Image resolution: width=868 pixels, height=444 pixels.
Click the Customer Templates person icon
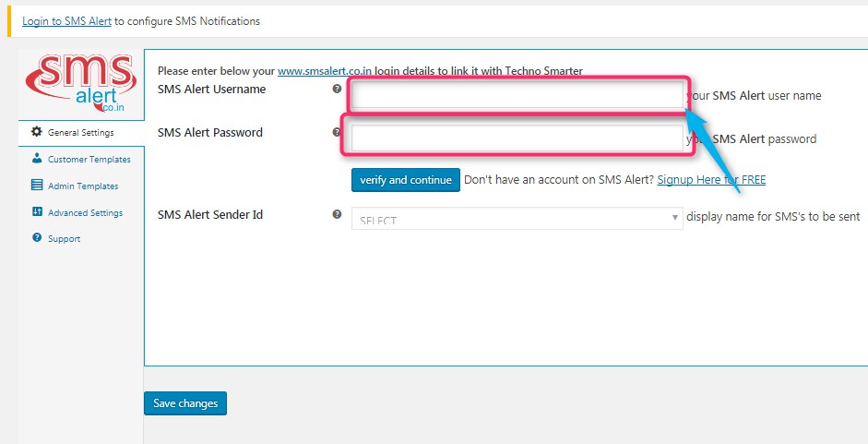tap(37, 159)
